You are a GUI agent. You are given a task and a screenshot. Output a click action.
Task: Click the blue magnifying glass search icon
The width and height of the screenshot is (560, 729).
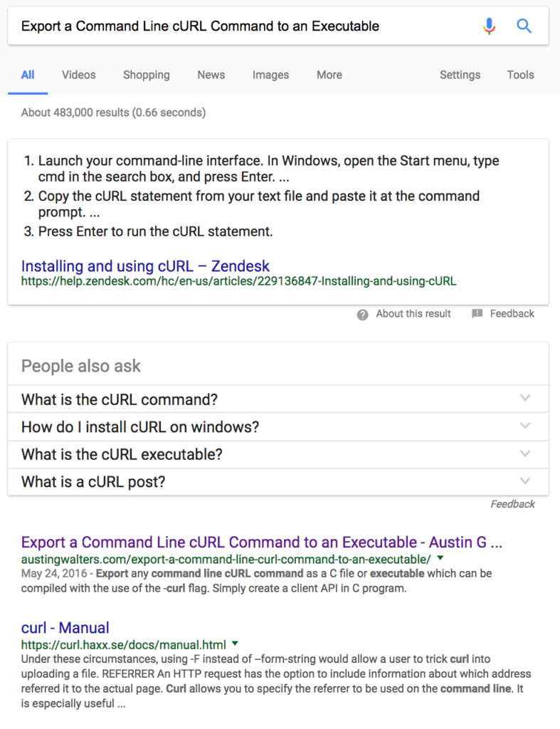click(x=524, y=26)
